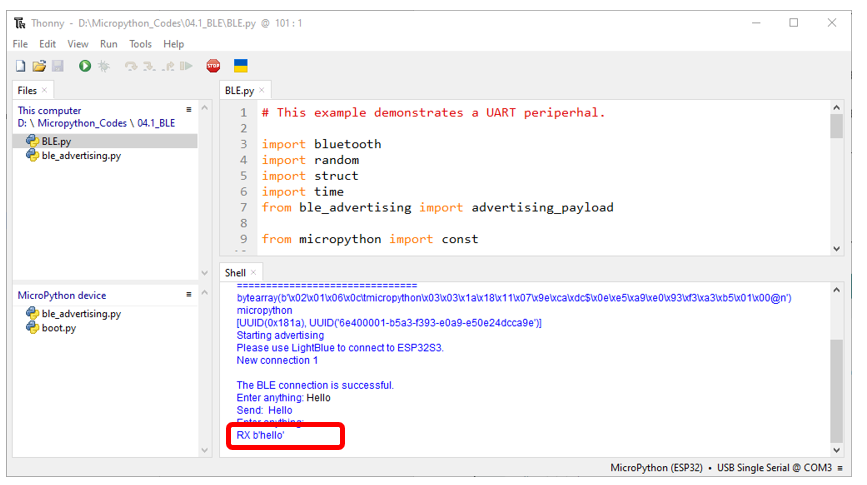Open the Help menu
Image resolution: width=867 pixels, height=485 pixels.
tap(174, 44)
